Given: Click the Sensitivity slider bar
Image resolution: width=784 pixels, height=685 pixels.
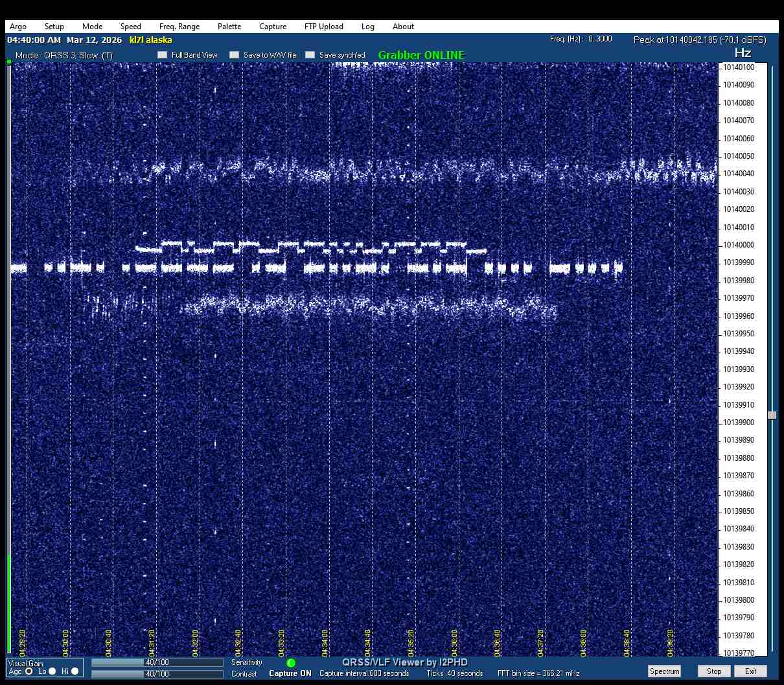Looking at the screenshot, I should coord(157,662).
